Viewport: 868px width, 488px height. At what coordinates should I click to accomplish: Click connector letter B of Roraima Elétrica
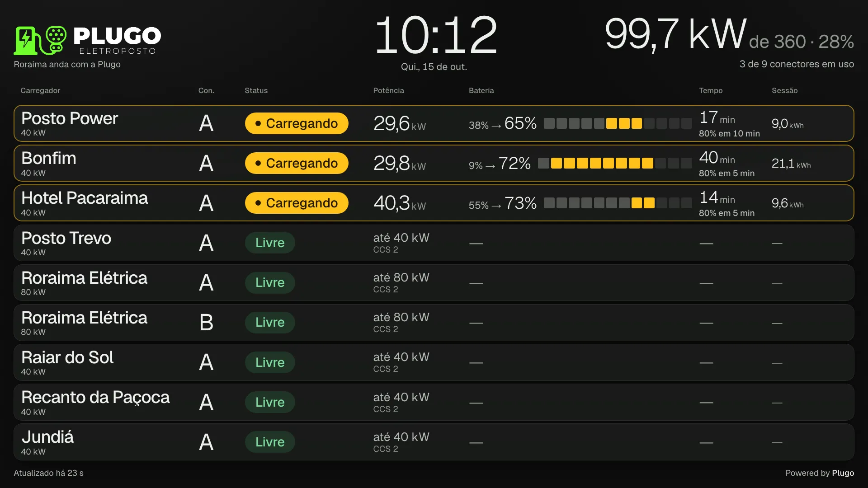click(x=206, y=322)
